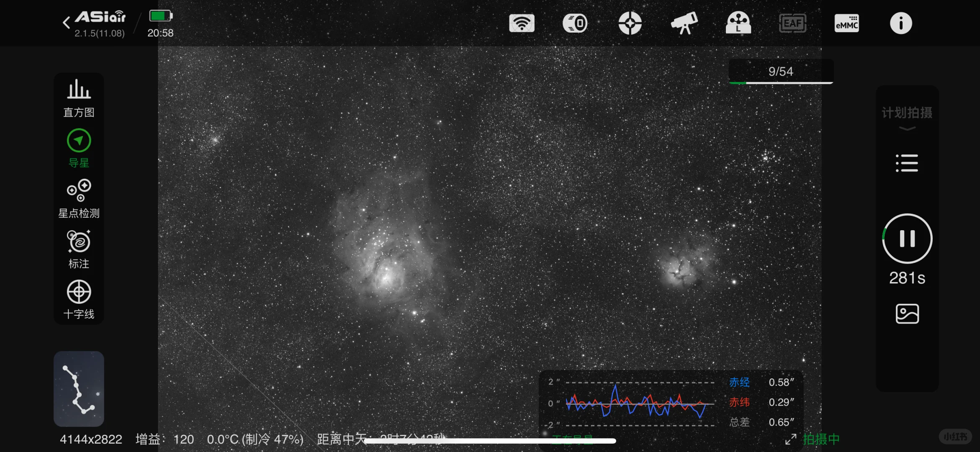Open guiding crosshair settings icon
980x452 pixels.
click(630, 23)
